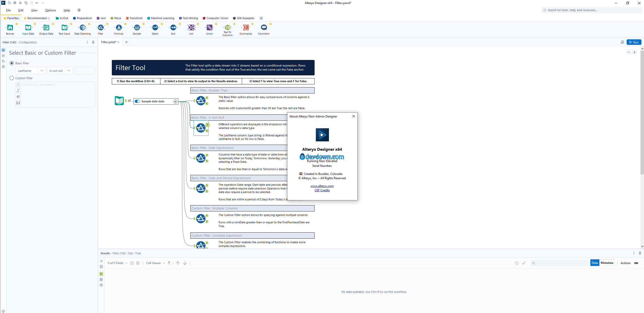Click the Summarize tool

click(246, 28)
